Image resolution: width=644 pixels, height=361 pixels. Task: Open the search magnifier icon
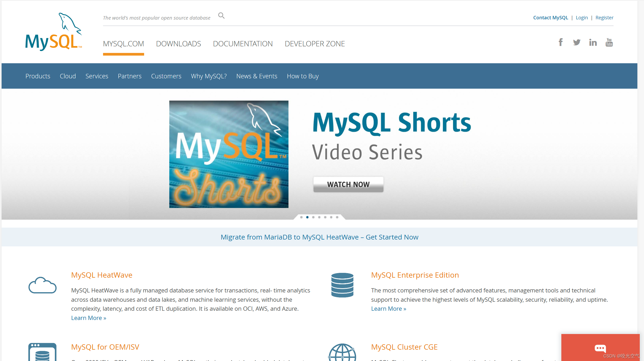pos(221,16)
